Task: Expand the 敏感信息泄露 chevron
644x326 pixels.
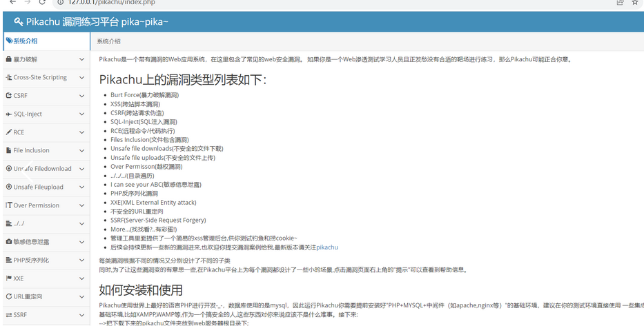Action: pos(81,242)
